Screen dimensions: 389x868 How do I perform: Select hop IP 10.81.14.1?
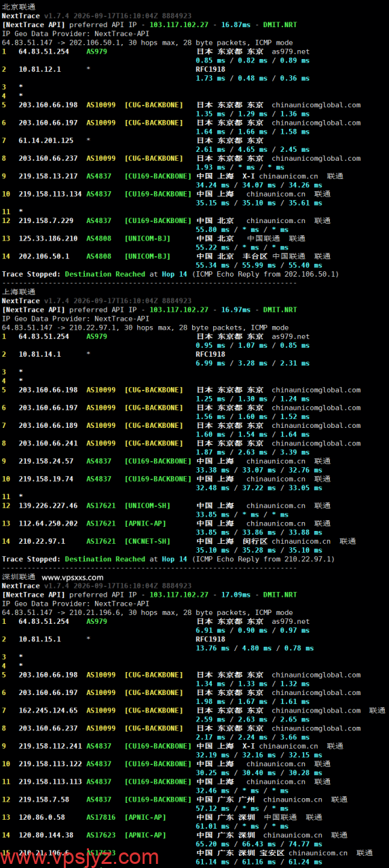pyautogui.click(x=39, y=354)
